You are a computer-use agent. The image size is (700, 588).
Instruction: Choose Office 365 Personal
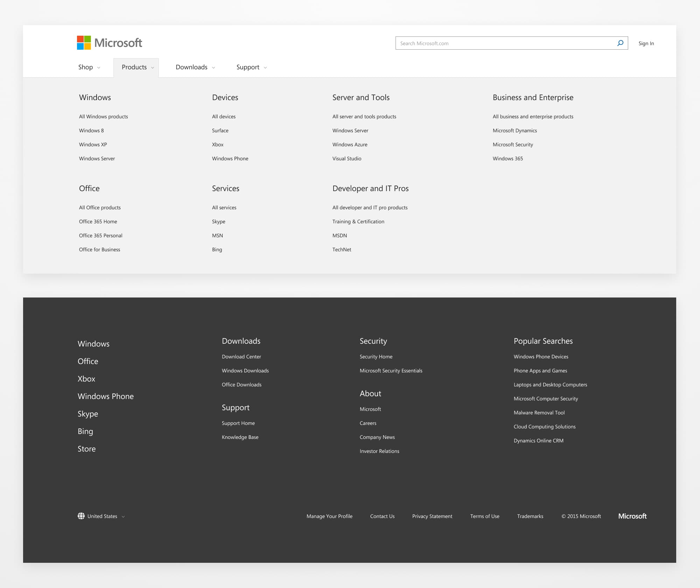(101, 236)
